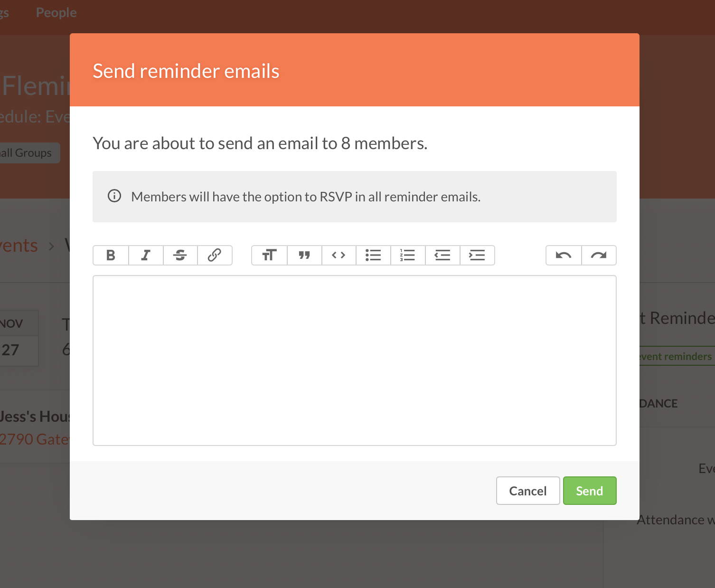Toggle bold formatting in the editor toolbar
This screenshot has height=588, width=715.
point(111,256)
